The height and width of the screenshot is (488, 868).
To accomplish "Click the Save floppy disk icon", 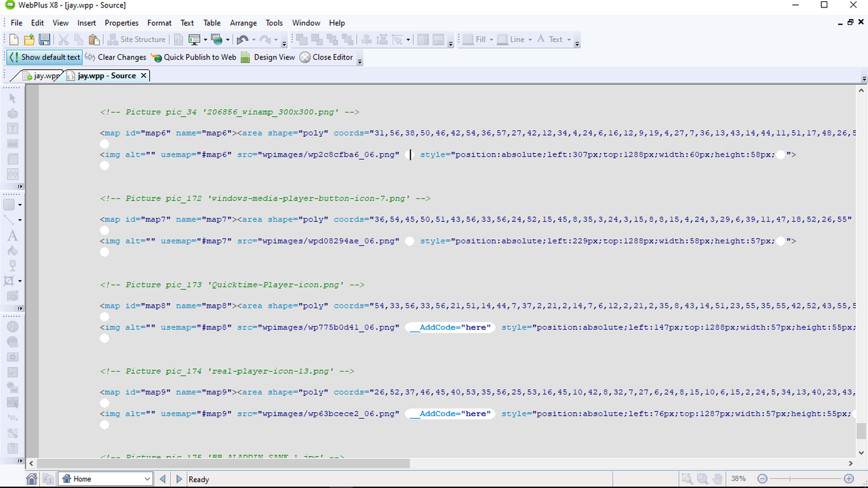I will pyautogui.click(x=44, y=40).
